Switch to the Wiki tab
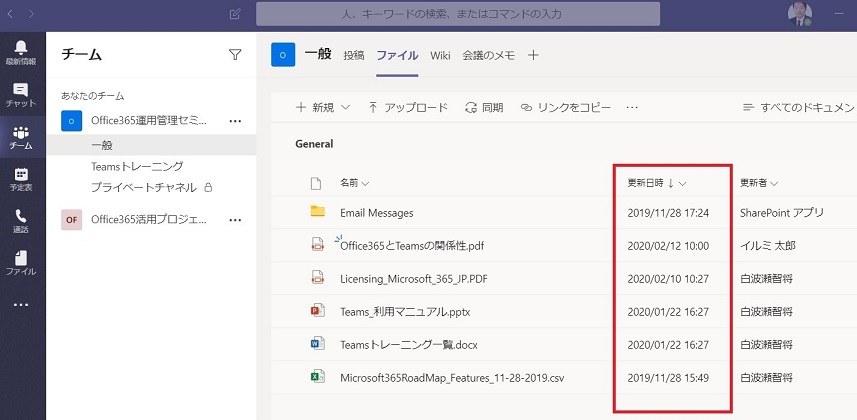 pyautogui.click(x=440, y=55)
